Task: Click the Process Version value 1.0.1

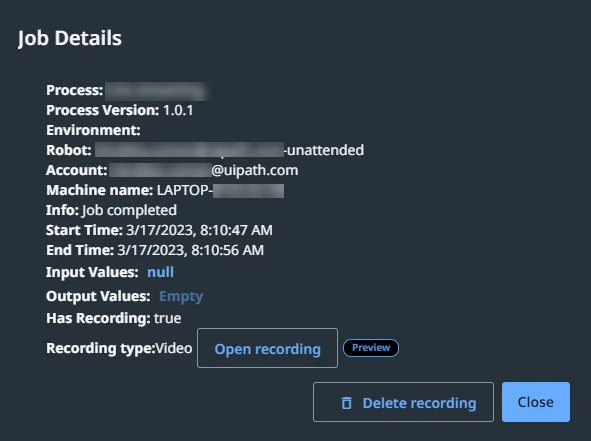Action: [178, 110]
